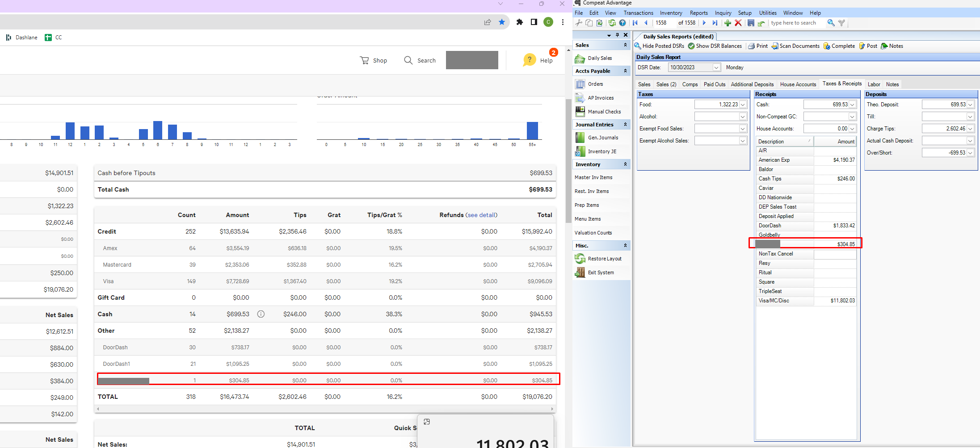Click the blue floppy disk Save icon

751,23
